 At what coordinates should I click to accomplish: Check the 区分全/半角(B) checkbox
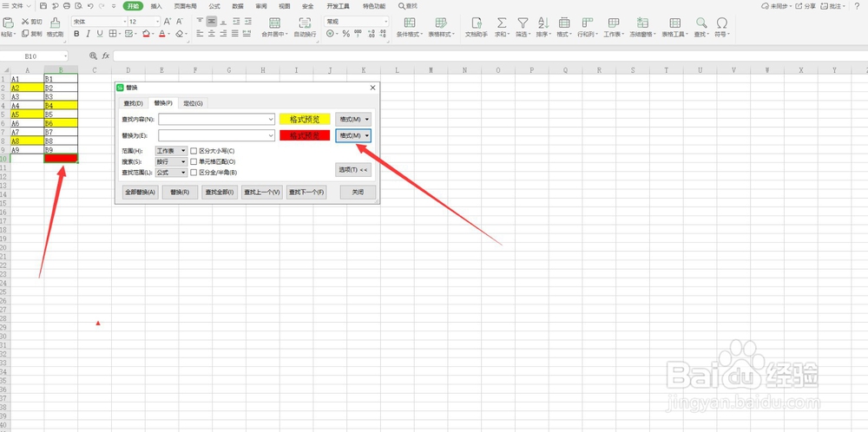(194, 173)
